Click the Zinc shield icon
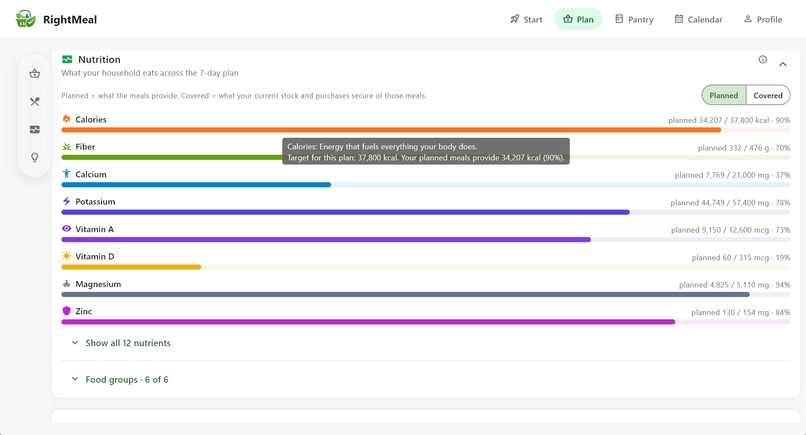Viewport: 806px width, 435px height. (66, 311)
